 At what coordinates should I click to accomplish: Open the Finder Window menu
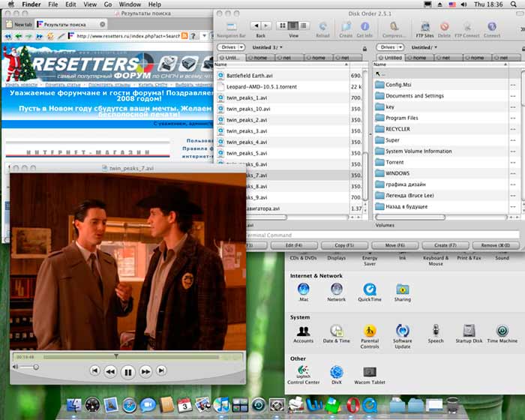tap(130, 4)
